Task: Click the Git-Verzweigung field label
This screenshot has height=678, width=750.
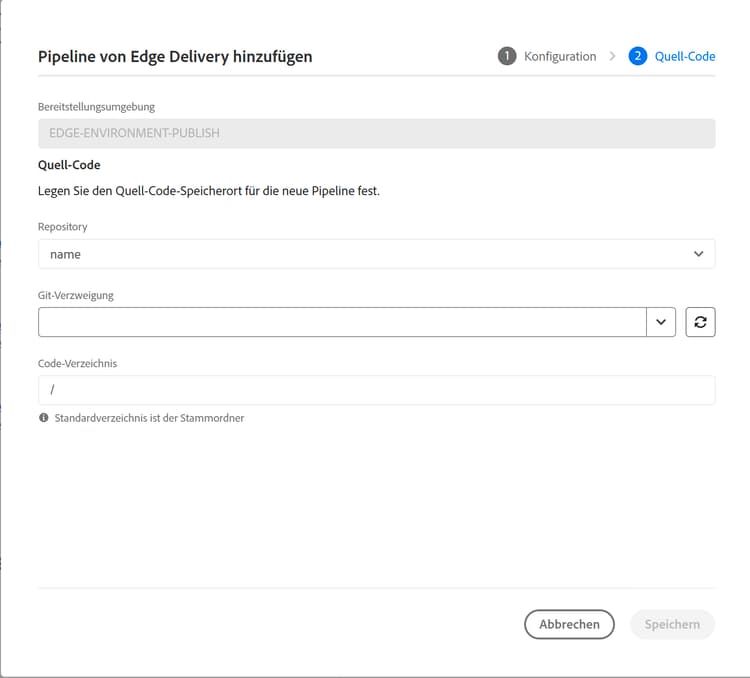Action: point(76,295)
